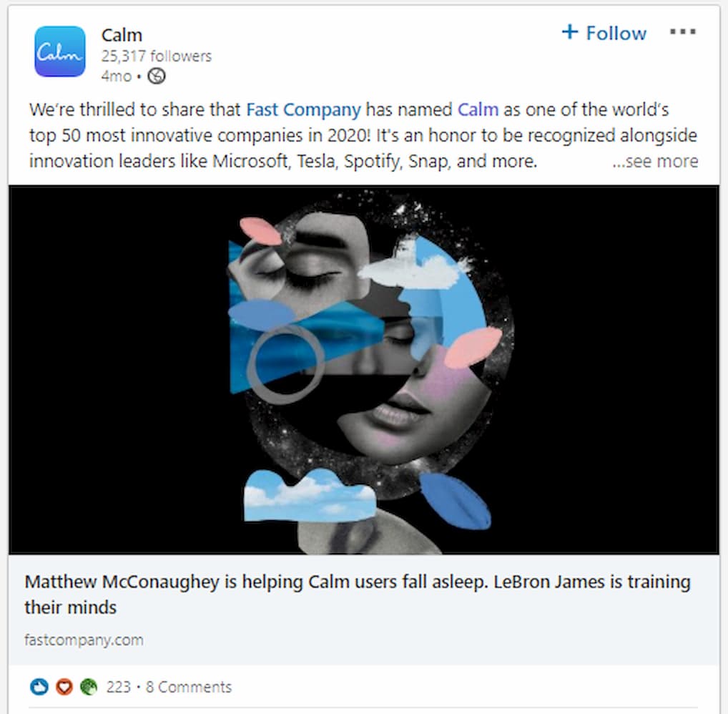Open the 8 Comments section
Image resolution: width=728 pixels, height=714 pixels.
(x=189, y=687)
